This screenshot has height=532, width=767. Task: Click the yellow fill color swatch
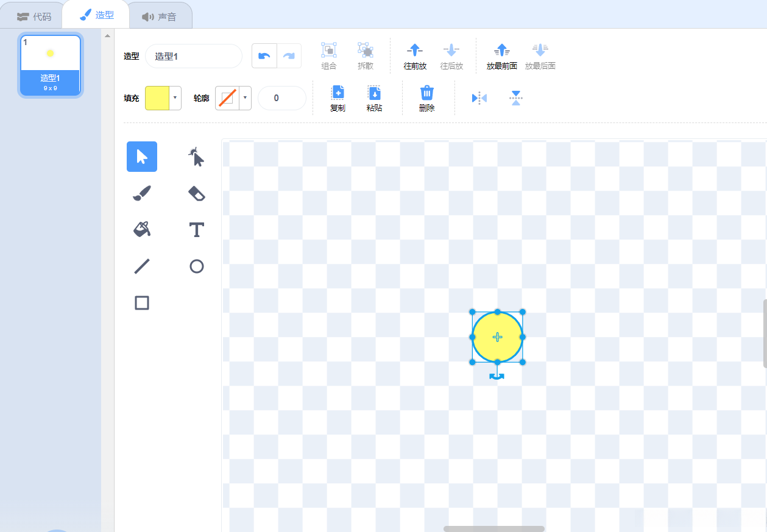[x=157, y=98]
